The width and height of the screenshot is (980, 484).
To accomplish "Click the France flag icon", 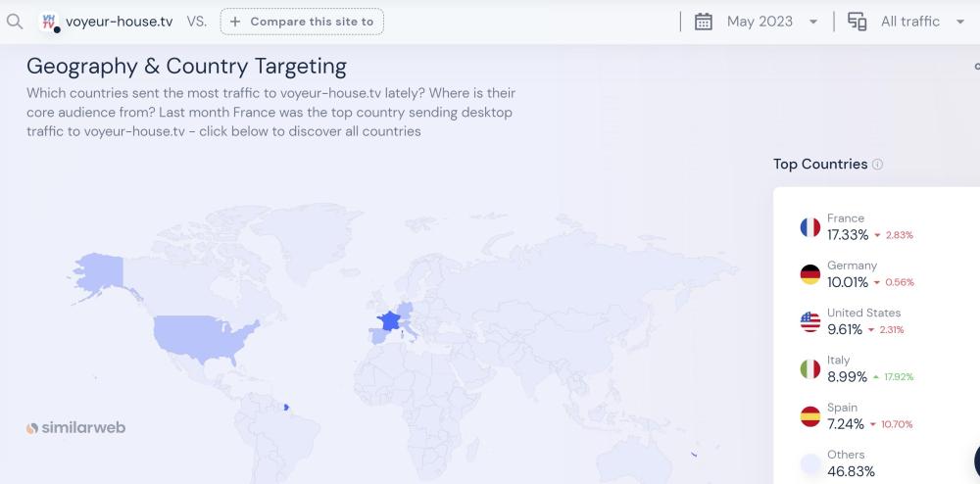I will pyautogui.click(x=809, y=227).
